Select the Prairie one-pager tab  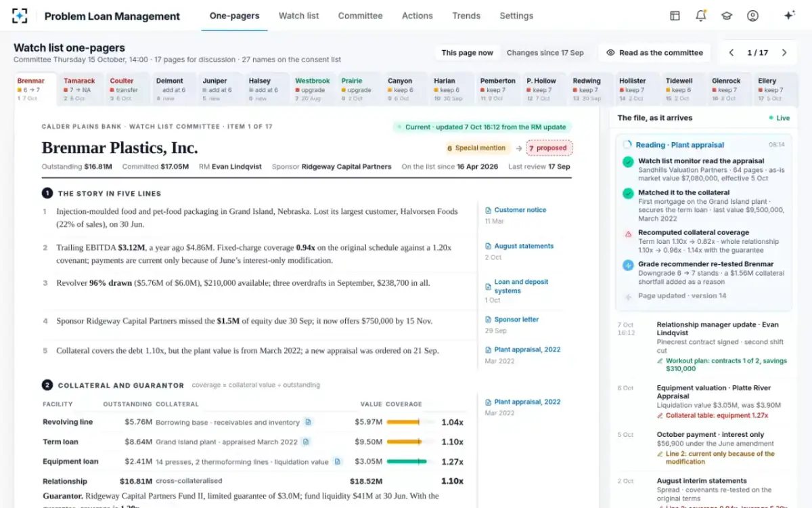(x=360, y=89)
